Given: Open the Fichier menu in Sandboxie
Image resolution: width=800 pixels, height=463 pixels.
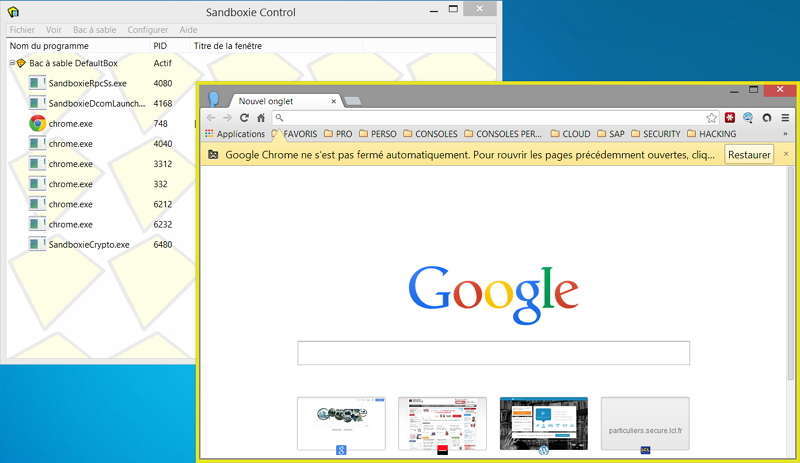Looking at the screenshot, I should (22, 30).
